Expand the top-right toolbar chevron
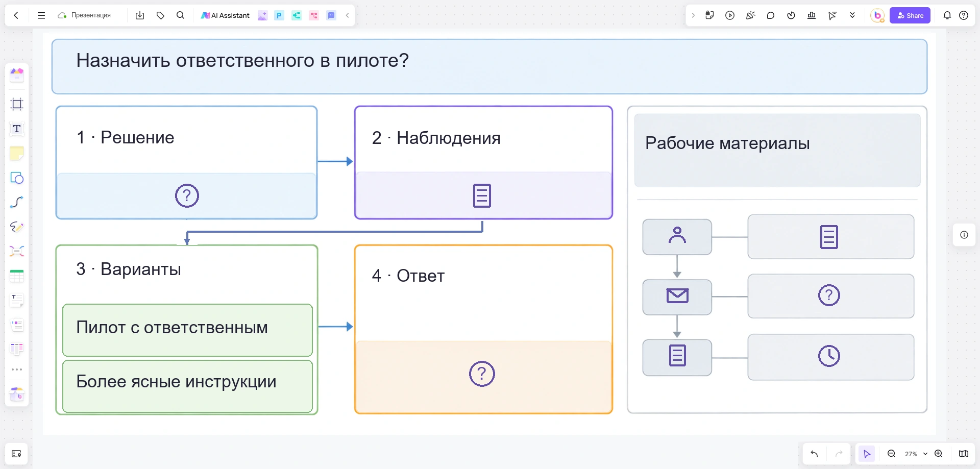The width and height of the screenshot is (980, 469). coord(693,15)
